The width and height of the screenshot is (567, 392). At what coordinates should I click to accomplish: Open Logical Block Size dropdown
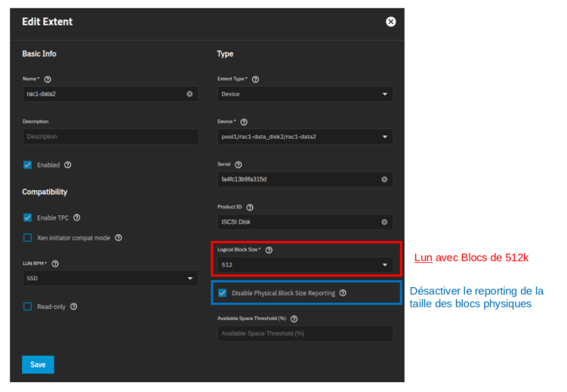pos(305,265)
